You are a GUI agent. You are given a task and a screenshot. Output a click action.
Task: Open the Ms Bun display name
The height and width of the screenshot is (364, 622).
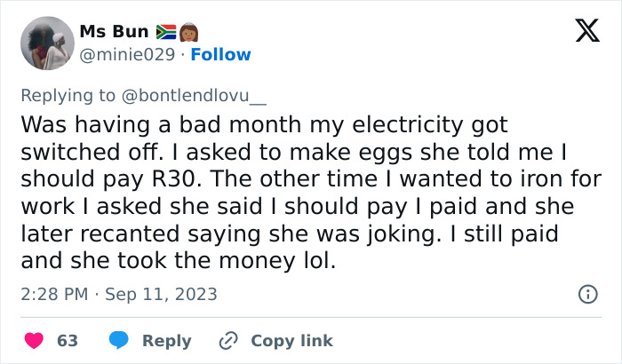pos(114,33)
